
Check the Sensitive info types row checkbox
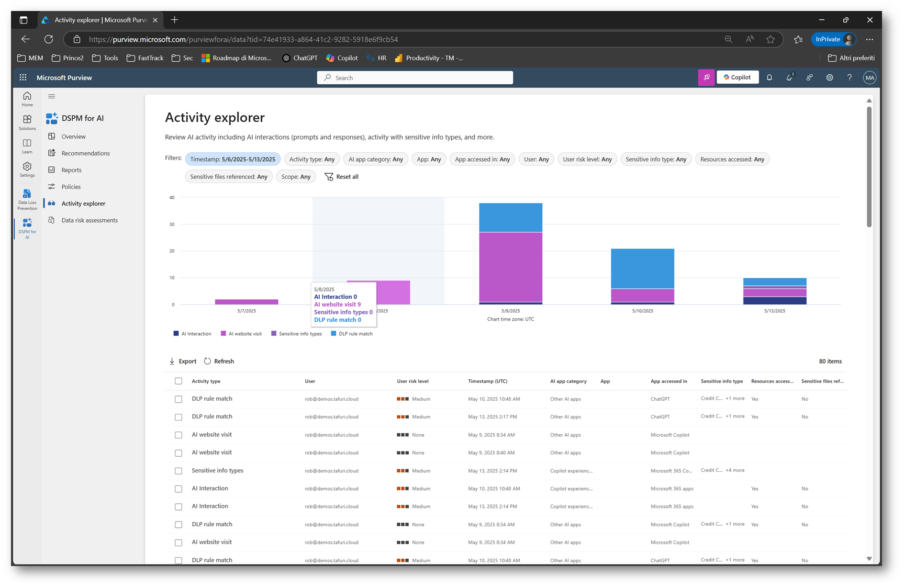coord(178,471)
